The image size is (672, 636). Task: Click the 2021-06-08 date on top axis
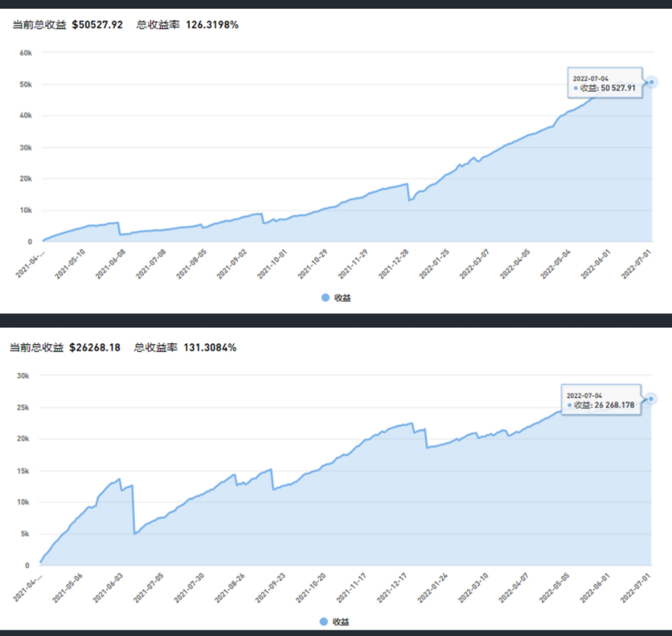(111, 265)
